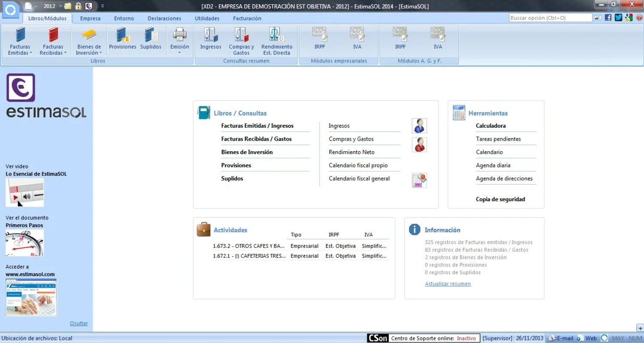Open the EstimaSOL round application menu button
The height and width of the screenshot is (343, 644).
(12, 9)
